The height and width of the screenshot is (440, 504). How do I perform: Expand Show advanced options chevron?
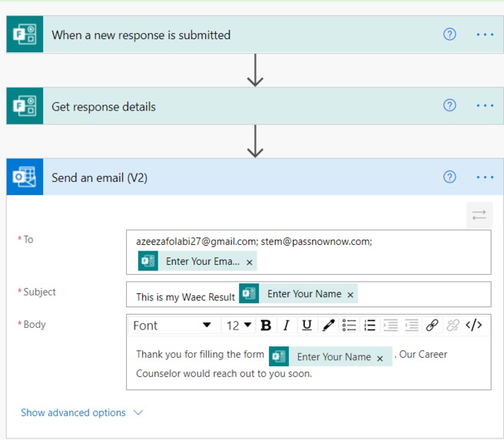[x=138, y=412]
